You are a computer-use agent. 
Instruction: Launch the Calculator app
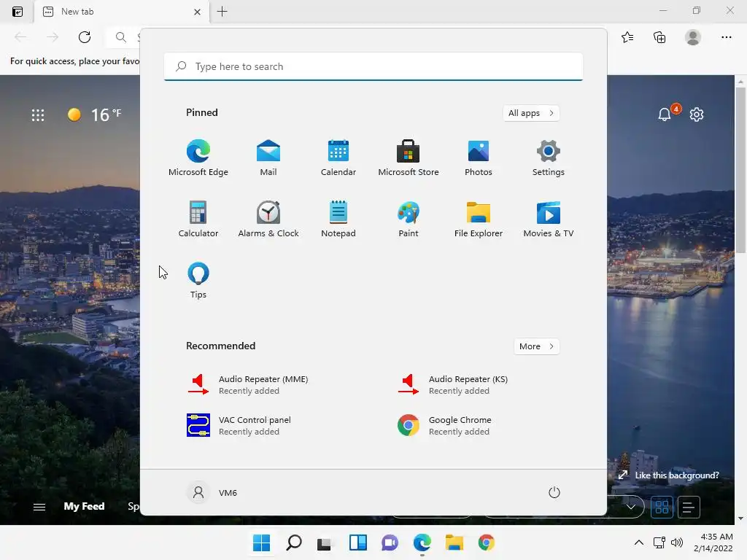coord(198,219)
